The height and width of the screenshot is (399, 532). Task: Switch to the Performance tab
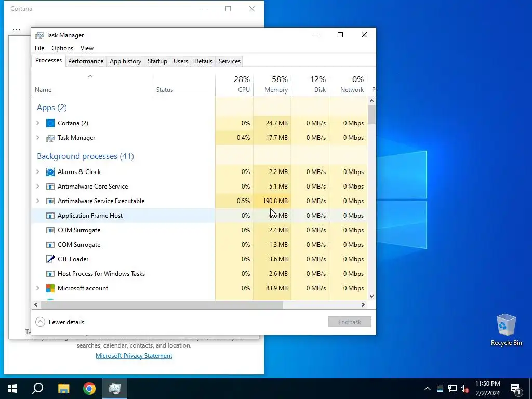(86, 61)
